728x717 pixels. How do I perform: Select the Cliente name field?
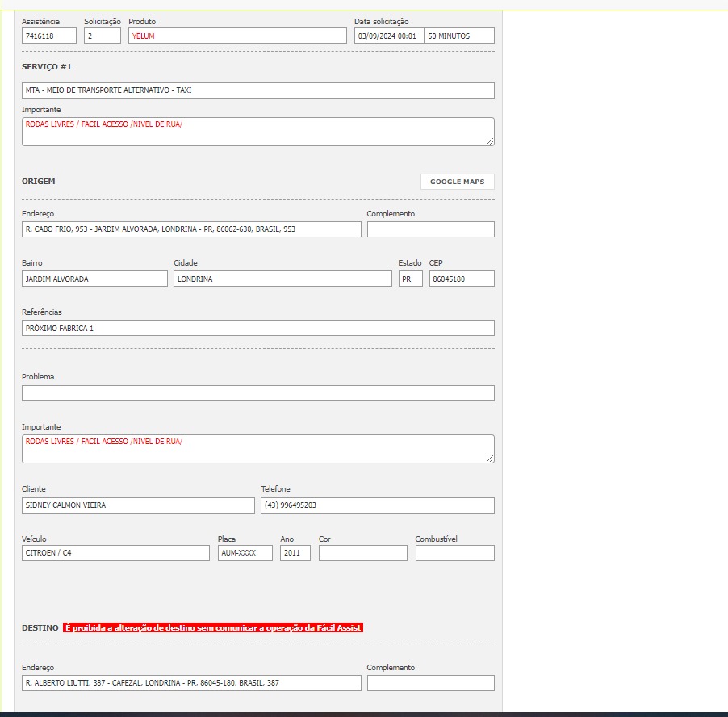(138, 505)
